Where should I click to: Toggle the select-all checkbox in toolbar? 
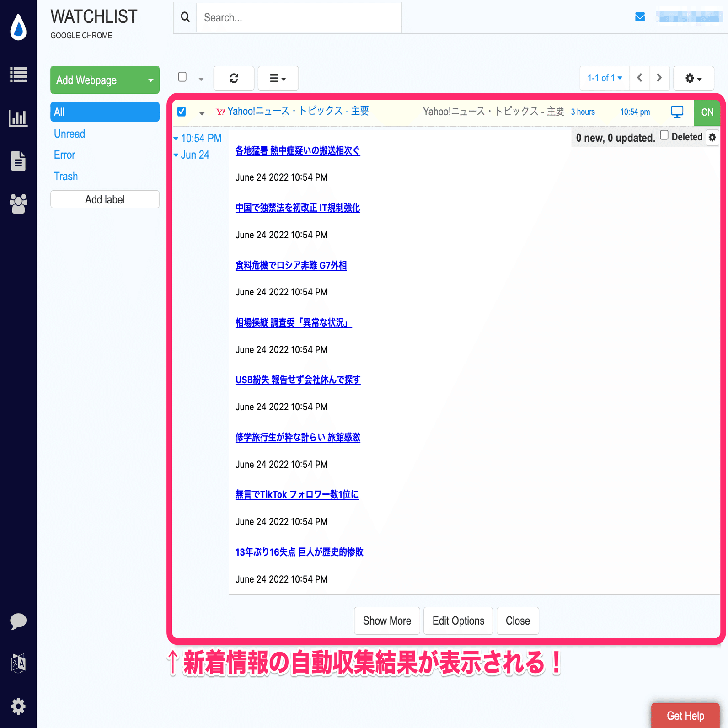(x=182, y=77)
